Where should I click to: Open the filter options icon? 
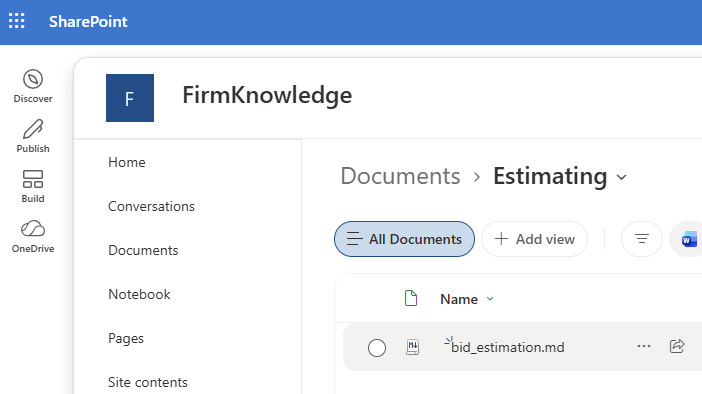[642, 239]
